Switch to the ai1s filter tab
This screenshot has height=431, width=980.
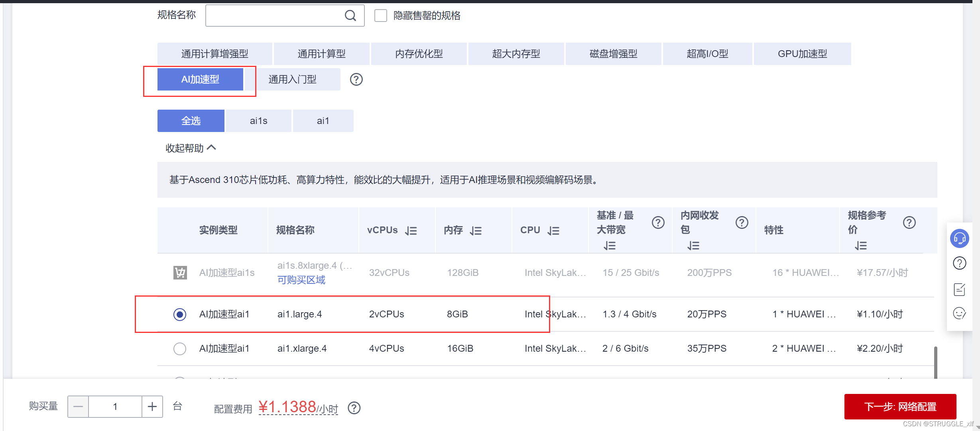(x=258, y=121)
